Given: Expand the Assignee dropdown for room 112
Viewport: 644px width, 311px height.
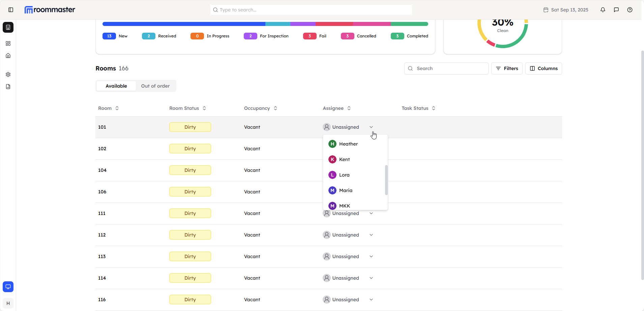Looking at the screenshot, I should point(371,235).
